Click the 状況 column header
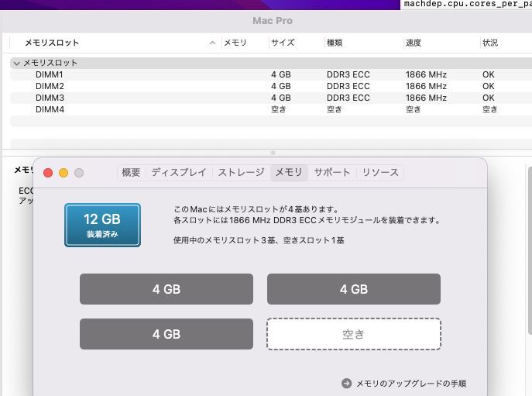 pos(490,43)
